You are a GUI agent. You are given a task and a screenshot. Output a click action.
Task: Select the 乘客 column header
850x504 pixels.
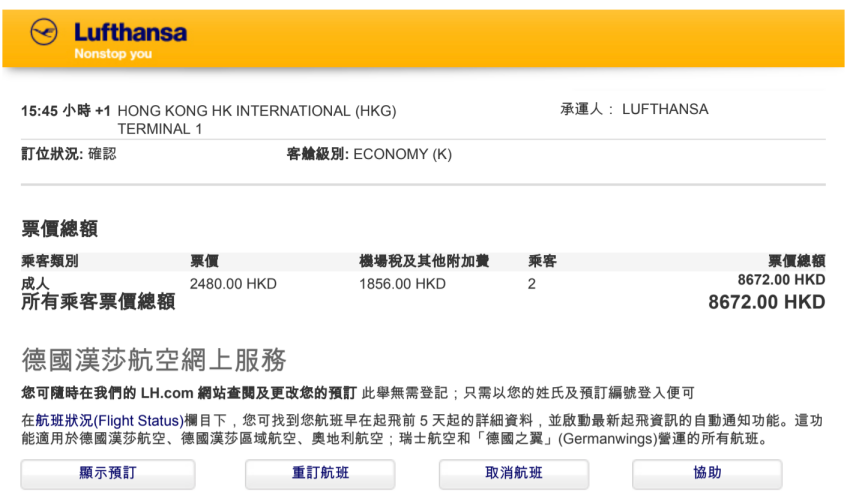[x=542, y=261]
